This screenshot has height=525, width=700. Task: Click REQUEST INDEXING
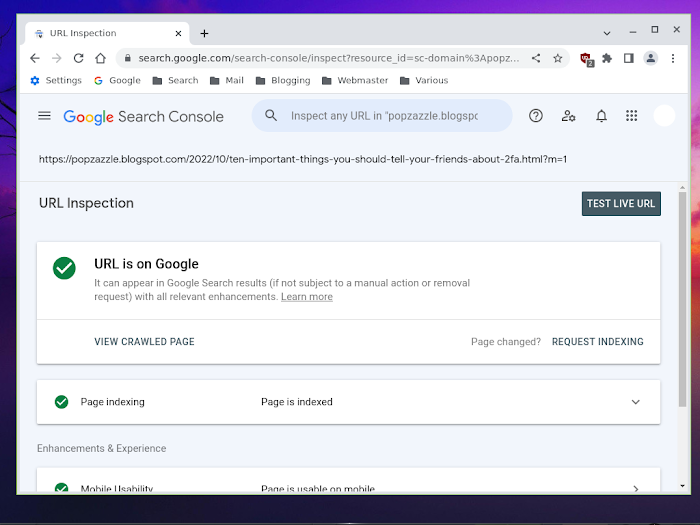(x=597, y=342)
